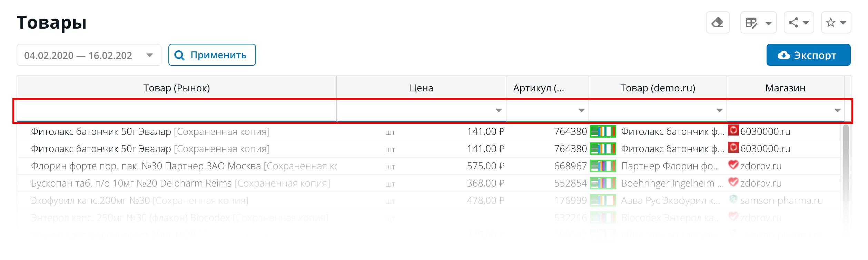This screenshot has width=868, height=260.
Task: Click the Применить button
Action: coord(212,55)
